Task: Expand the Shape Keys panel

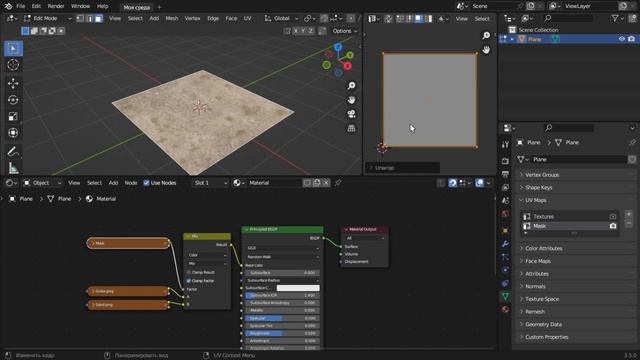Action: [538, 187]
